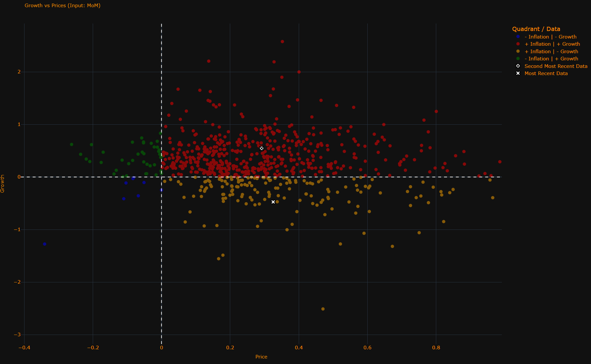The height and width of the screenshot is (364, 591).
Task: Click the Most Recent Data X marker on plot
Action: pos(273,202)
